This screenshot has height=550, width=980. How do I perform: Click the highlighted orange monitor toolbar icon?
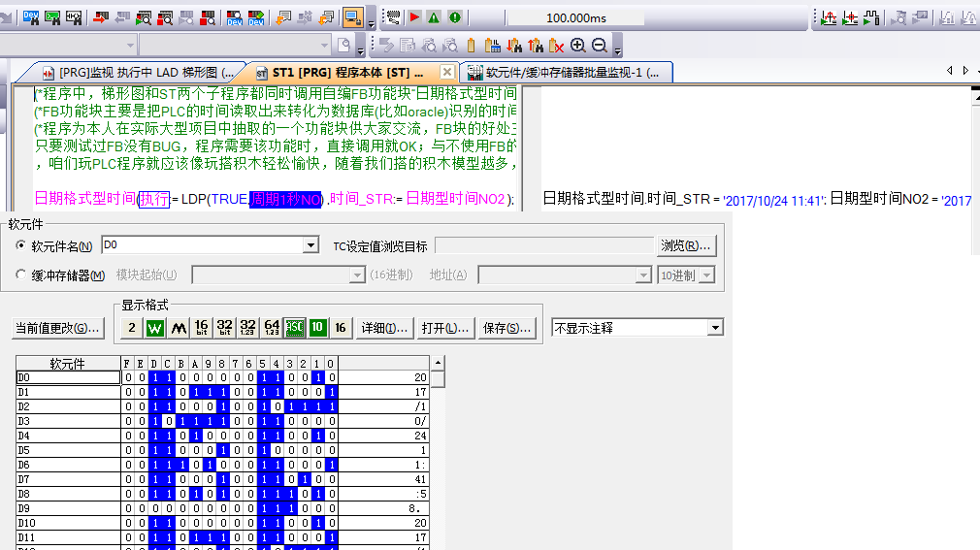click(352, 17)
